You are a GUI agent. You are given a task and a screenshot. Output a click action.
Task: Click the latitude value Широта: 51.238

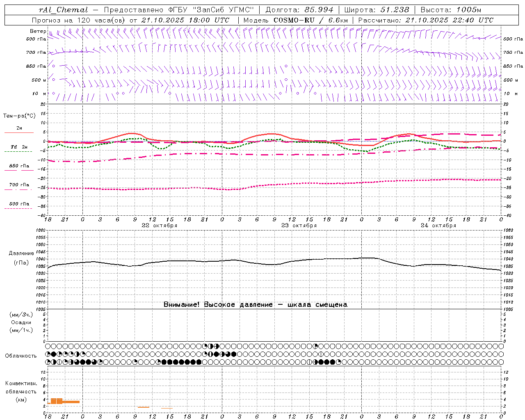(377, 10)
